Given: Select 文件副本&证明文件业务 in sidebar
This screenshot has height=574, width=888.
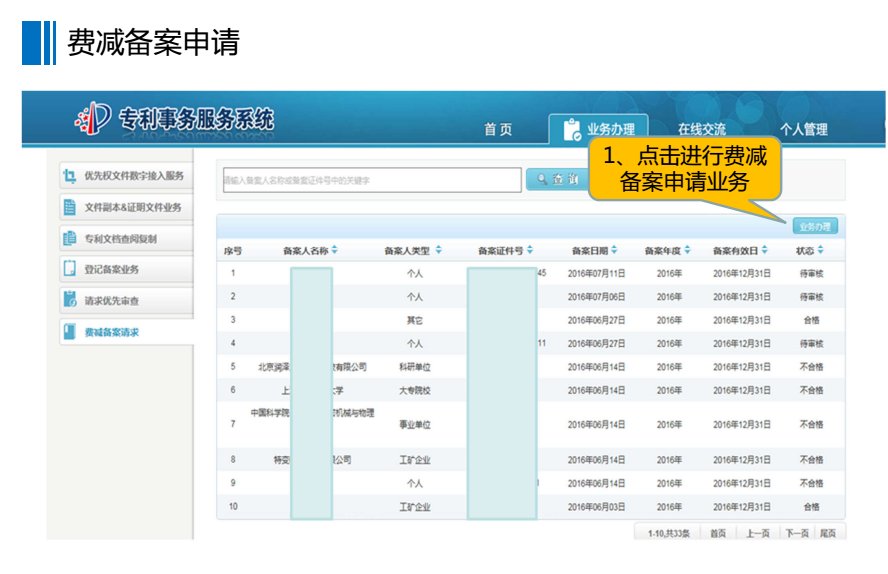Looking at the screenshot, I should [x=126, y=207].
